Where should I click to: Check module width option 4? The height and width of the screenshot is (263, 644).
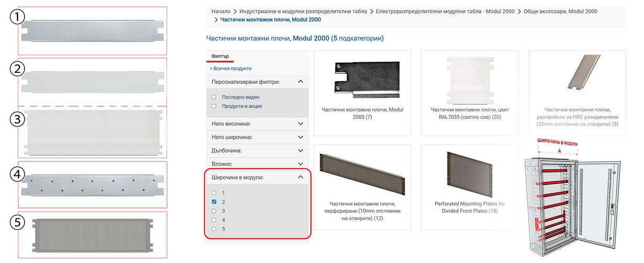click(x=214, y=220)
